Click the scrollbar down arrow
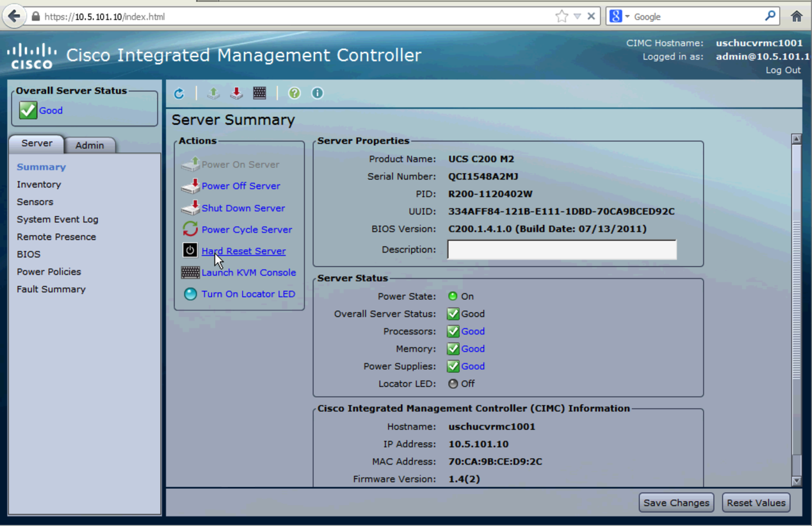The width and height of the screenshot is (812, 526). click(797, 481)
